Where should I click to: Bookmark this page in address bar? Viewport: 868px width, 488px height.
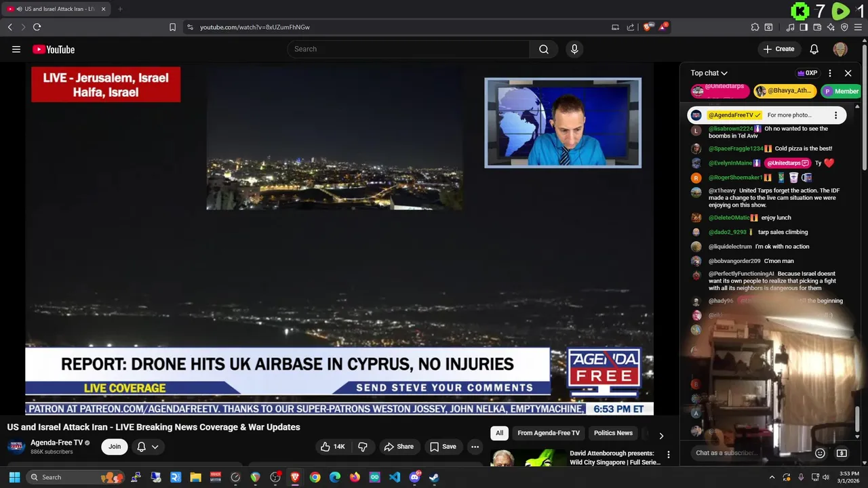(172, 27)
